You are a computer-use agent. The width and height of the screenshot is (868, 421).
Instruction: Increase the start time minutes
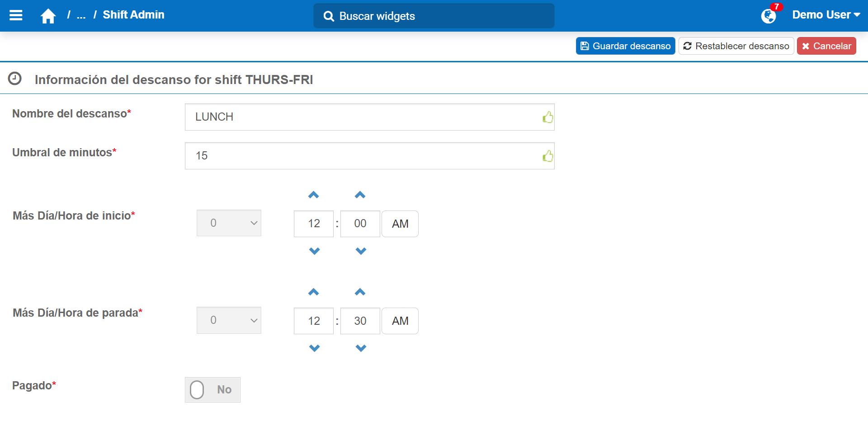coord(360,195)
